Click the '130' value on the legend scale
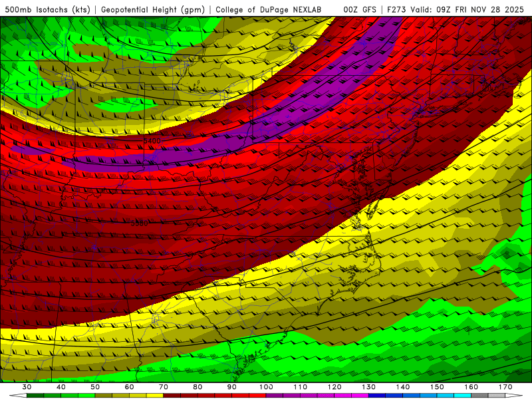Image resolution: width=532 pixels, height=399 pixels. click(x=368, y=387)
